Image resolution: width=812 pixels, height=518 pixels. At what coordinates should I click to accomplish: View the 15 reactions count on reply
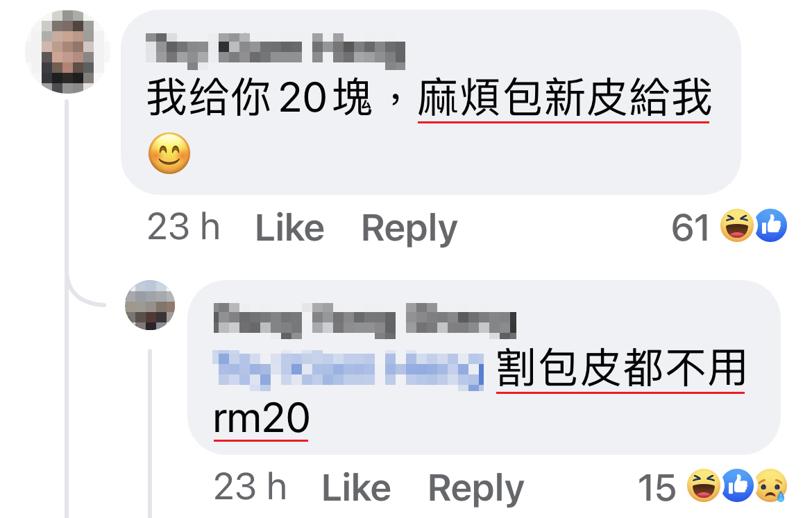[x=657, y=487]
